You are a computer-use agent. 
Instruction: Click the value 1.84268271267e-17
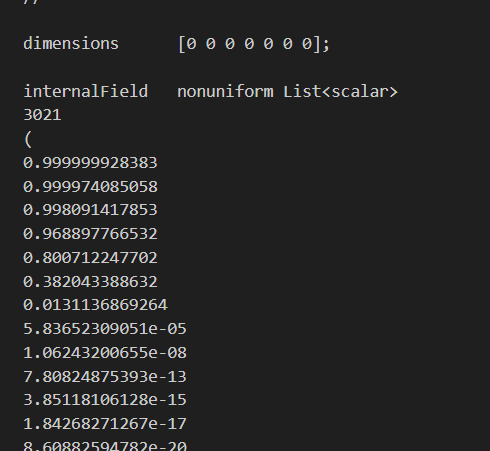point(105,424)
